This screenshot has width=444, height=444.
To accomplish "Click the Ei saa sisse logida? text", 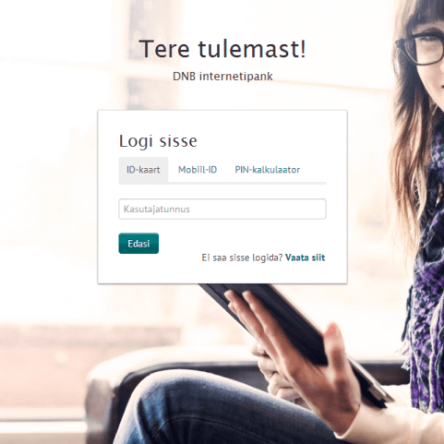I will pyautogui.click(x=242, y=258).
